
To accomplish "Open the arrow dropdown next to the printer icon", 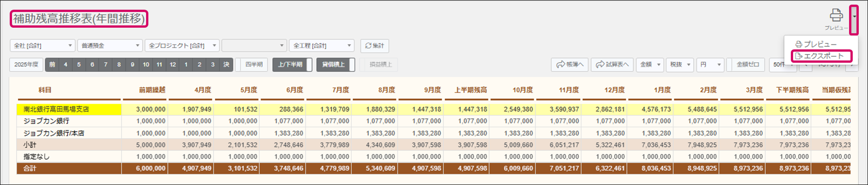I will [x=854, y=17].
